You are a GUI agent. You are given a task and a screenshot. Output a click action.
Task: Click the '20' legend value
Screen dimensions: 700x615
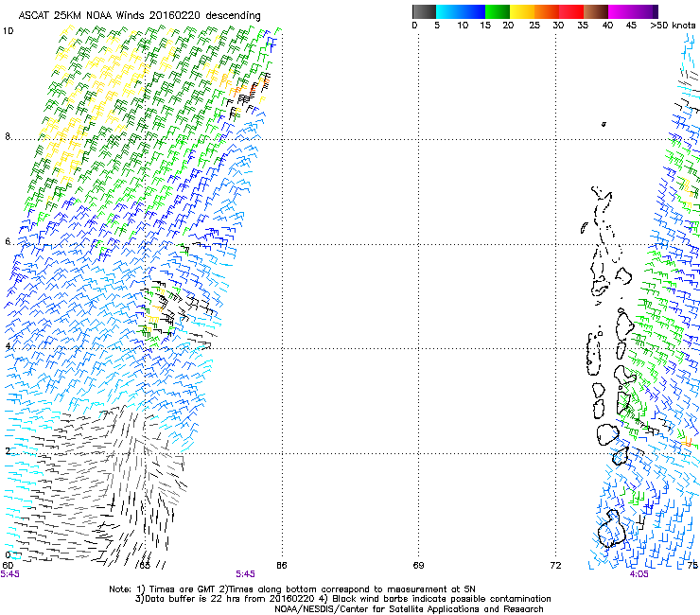point(508,26)
